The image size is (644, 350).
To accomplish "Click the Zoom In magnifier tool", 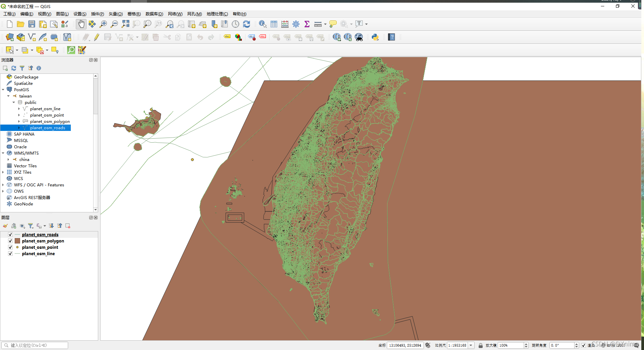I will (x=103, y=24).
